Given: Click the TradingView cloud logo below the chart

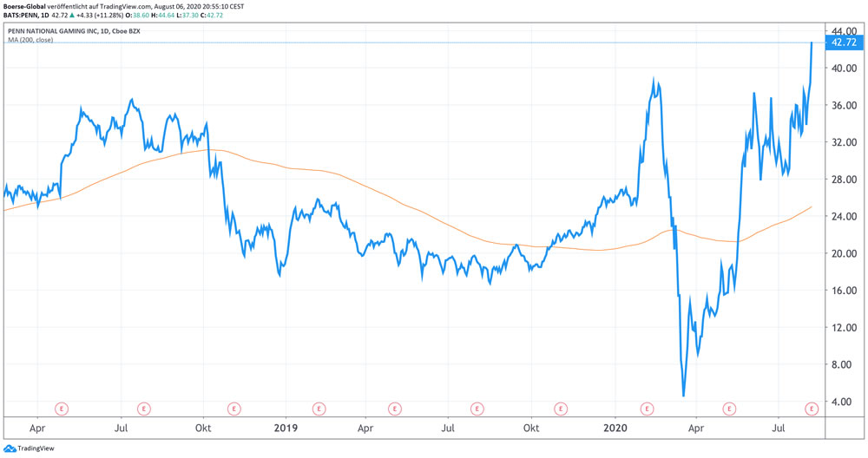Looking at the screenshot, I should click(10, 448).
